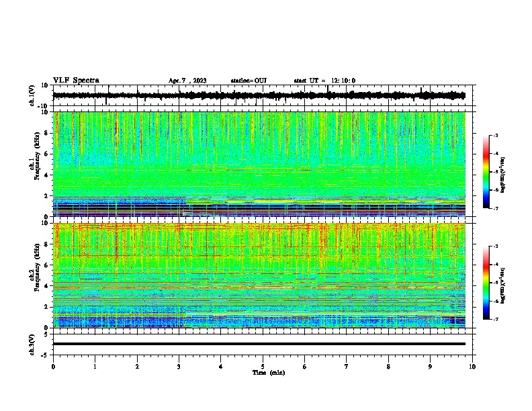
Task: Click ch.1 colorbar "log(PSD)" units label
Action: click(503, 175)
